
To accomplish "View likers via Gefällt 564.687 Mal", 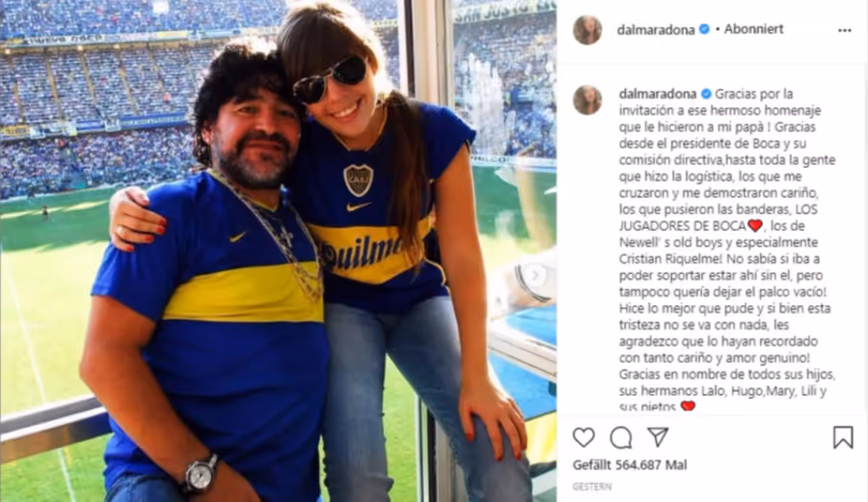I will coord(630,465).
